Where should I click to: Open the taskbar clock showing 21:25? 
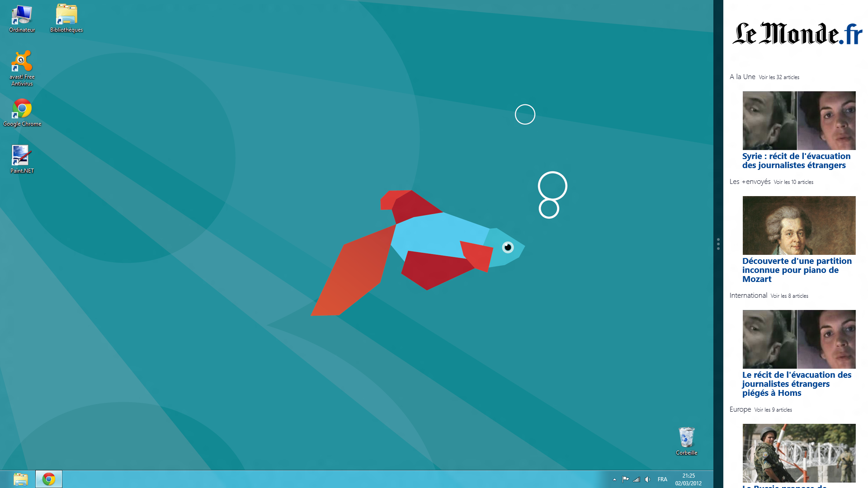click(689, 479)
